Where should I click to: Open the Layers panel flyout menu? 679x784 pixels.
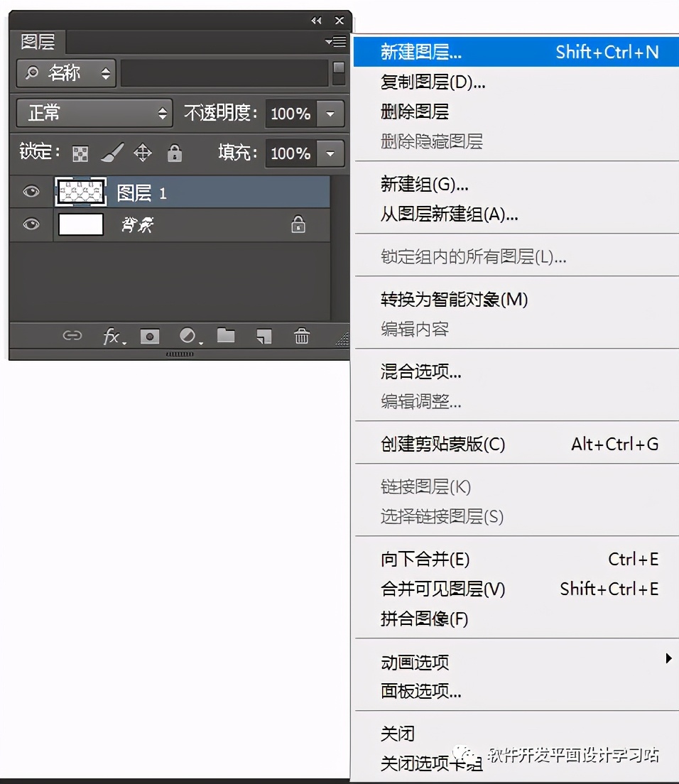click(x=335, y=42)
